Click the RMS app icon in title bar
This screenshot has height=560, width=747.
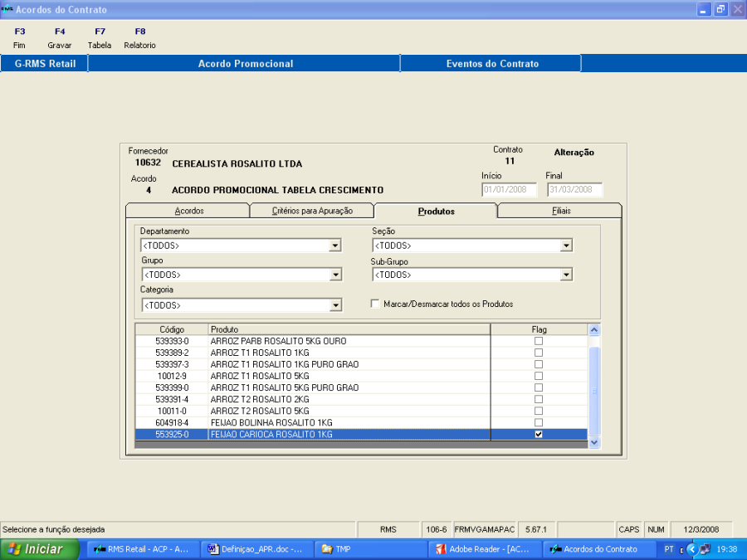pos(6,9)
